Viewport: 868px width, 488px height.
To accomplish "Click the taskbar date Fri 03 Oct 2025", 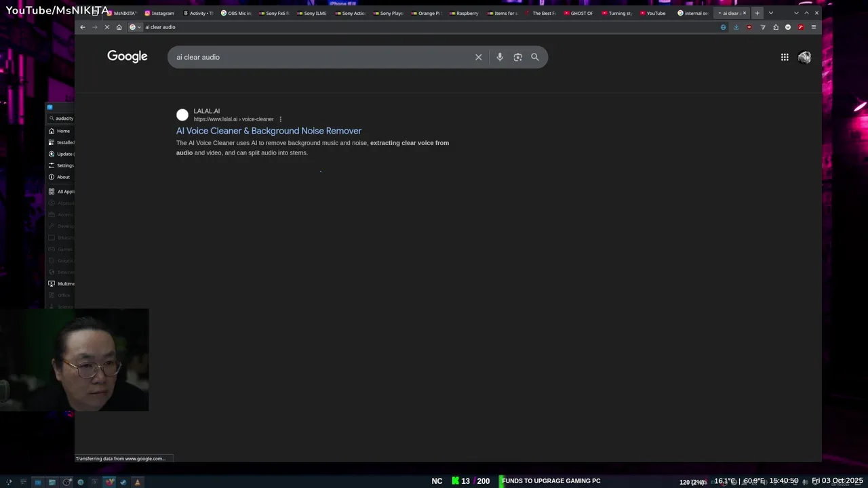I will [x=837, y=481].
